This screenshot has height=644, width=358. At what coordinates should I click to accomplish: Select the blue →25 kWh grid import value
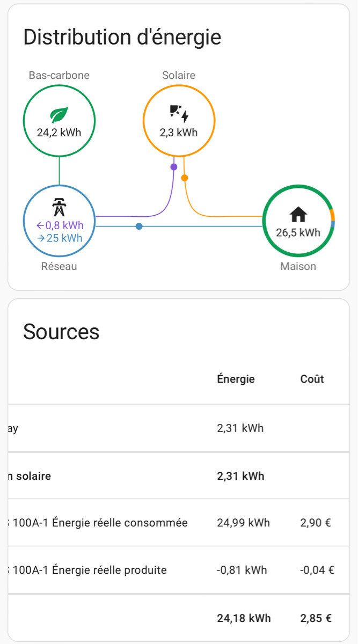pos(60,238)
